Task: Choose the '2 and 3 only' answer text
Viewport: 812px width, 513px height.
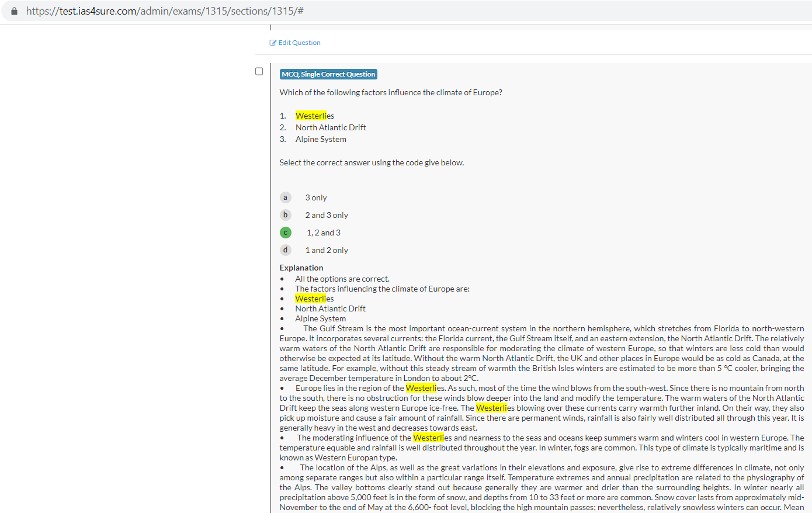Action: pyautogui.click(x=327, y=216)
